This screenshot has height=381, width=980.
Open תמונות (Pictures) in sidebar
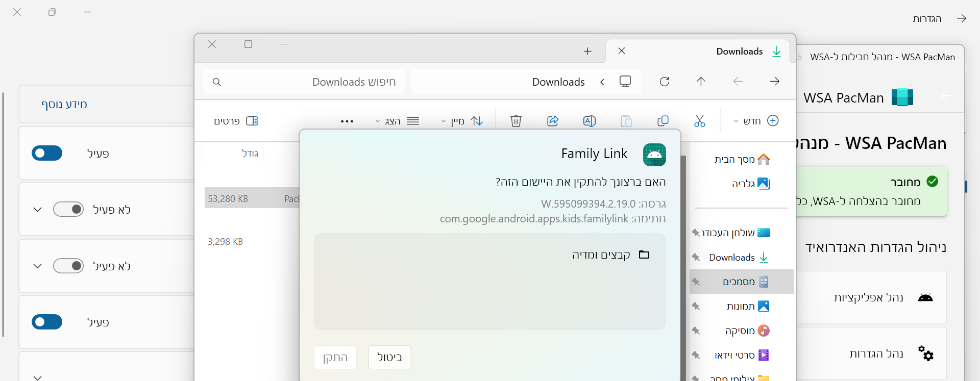(x=742, y=306)
